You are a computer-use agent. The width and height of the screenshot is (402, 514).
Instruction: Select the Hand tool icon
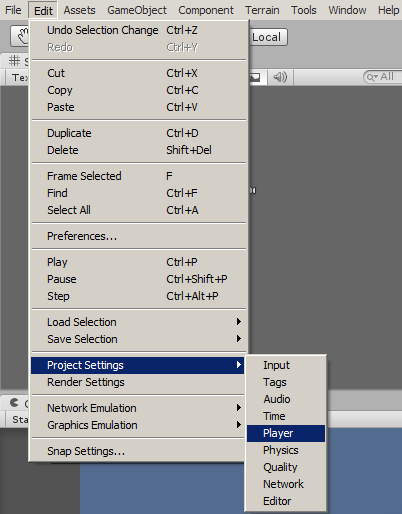20,37
